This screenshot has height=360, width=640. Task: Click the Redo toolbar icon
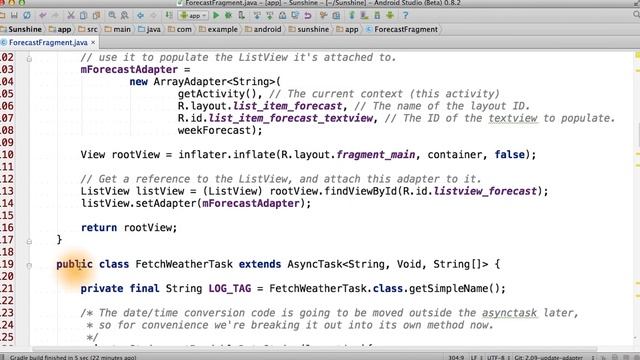55,16
